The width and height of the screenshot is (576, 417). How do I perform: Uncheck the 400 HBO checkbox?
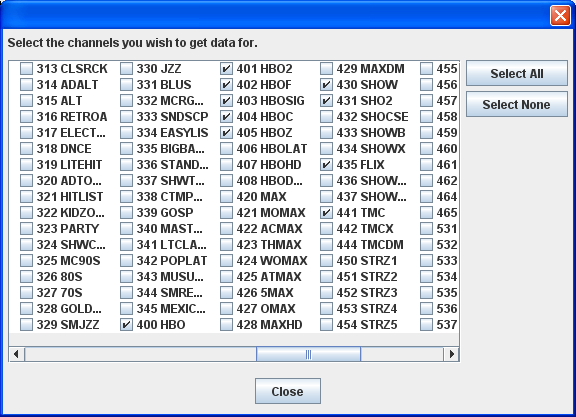pos(126,325)
